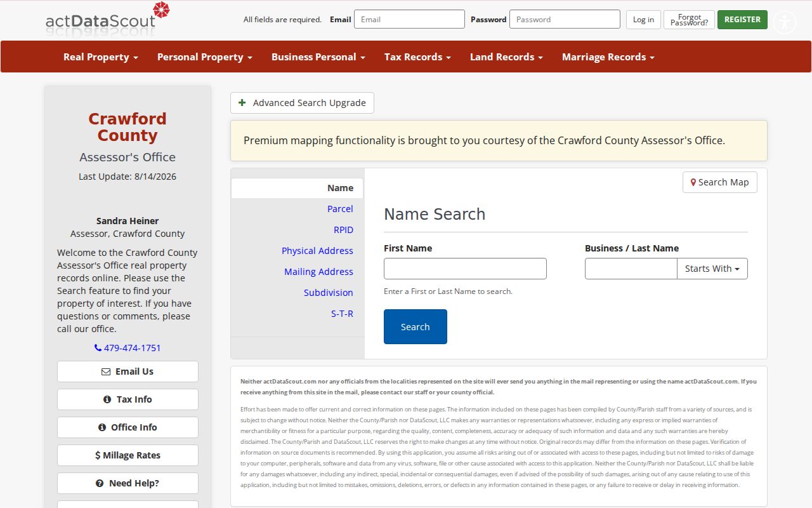Select the Name search tab
Image resolution: width=812 pixels, height=508 pixels.
(x=297, y=188)
